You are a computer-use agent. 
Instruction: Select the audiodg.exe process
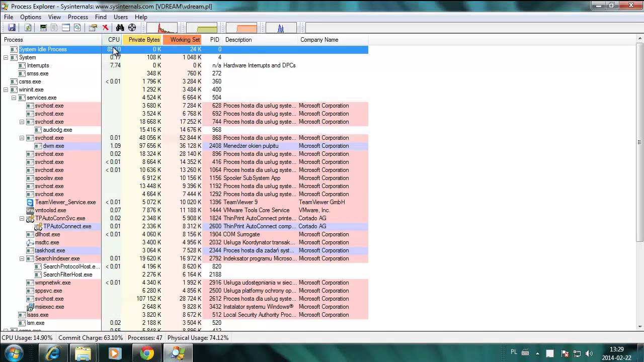click(57, 130)
